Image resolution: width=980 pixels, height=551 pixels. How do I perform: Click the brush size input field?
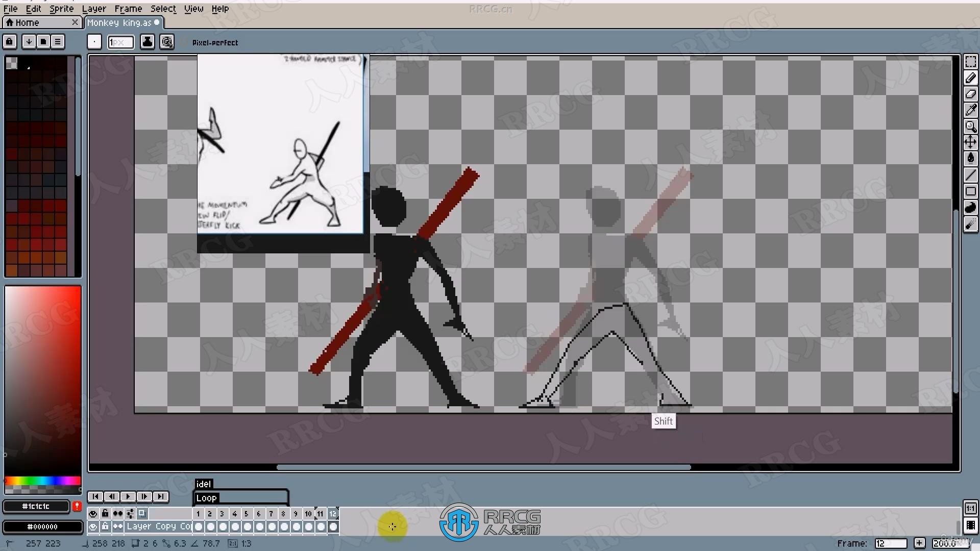pos(120,42)
